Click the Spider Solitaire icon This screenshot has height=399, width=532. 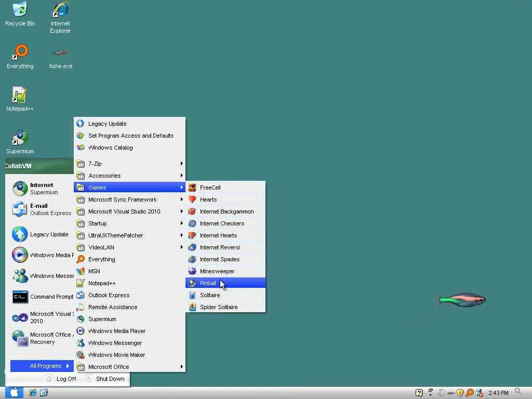(192, 307)
